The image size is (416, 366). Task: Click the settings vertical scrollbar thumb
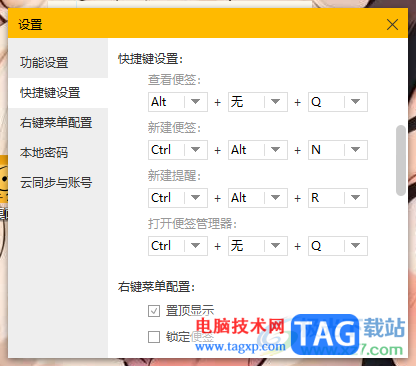click(401, 160)
